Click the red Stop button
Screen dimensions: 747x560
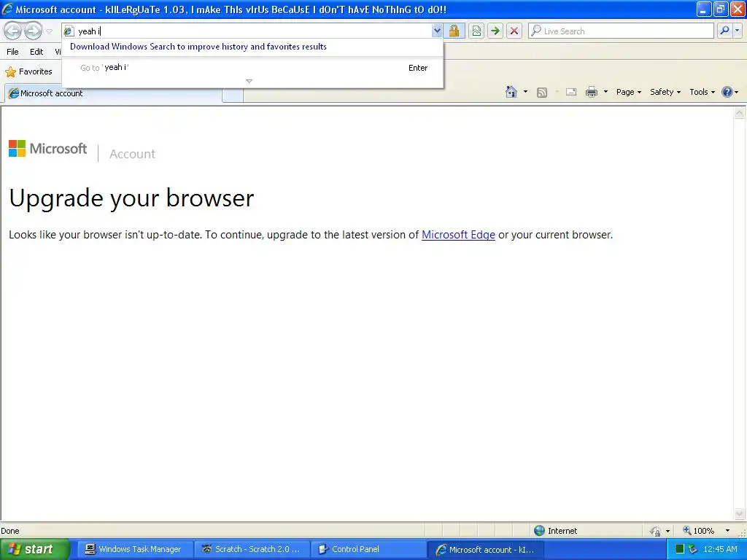pos(514,31)
